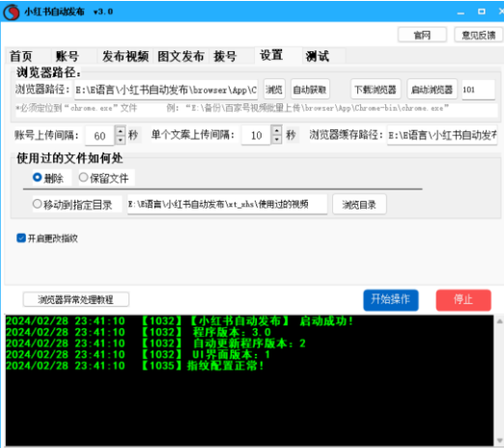
Task: Click the 下载浏览器 button
Action: (376, 89)
